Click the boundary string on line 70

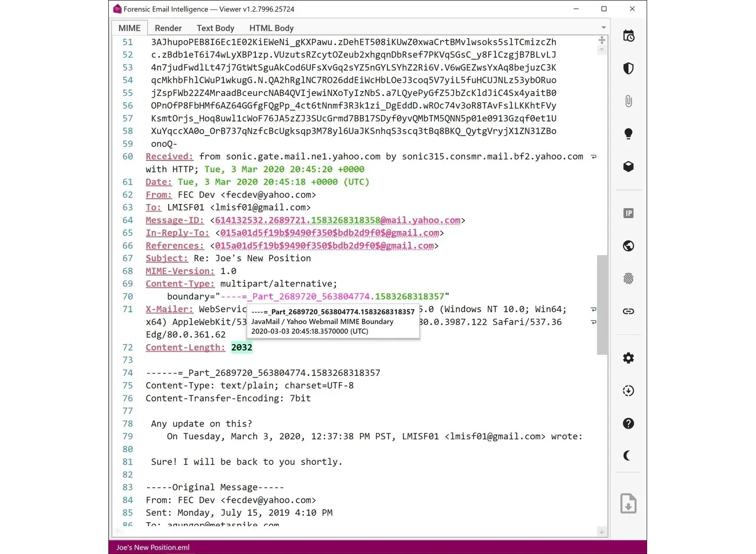coord(332,297)
